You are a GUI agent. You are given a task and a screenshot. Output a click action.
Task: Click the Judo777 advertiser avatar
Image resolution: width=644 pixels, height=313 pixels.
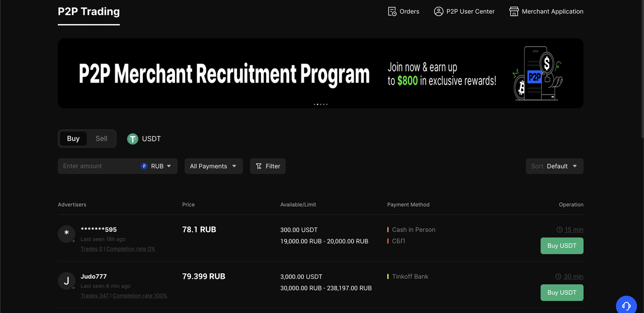tap(66, 281)
